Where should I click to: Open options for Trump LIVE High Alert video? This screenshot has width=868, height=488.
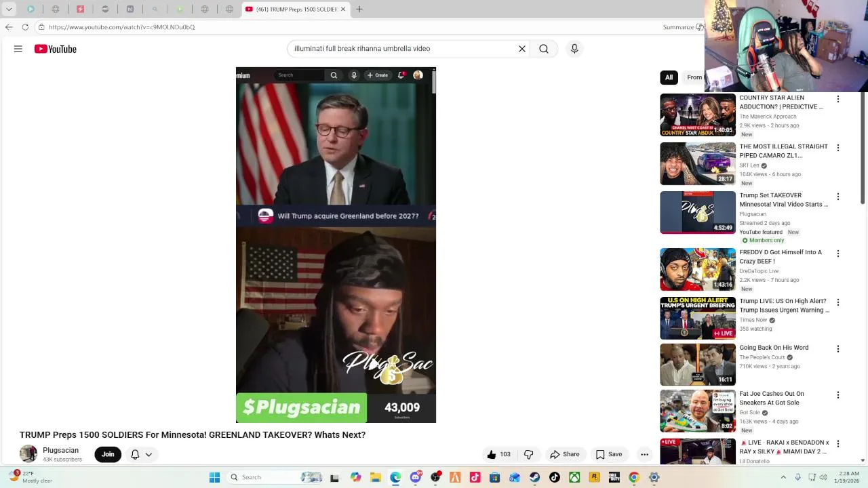(x=838, y=302)
